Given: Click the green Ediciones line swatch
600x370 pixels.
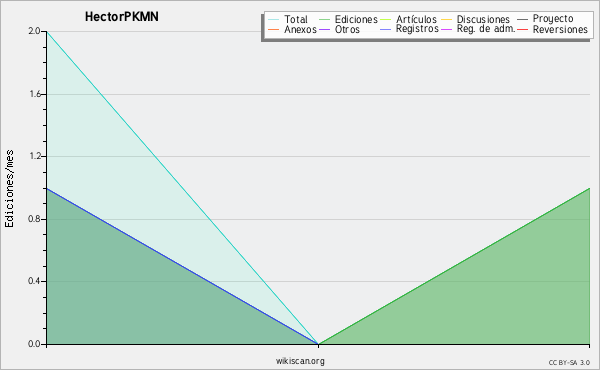Looking at the screenshot, I should pyautogui.click(x=324, y=19).
